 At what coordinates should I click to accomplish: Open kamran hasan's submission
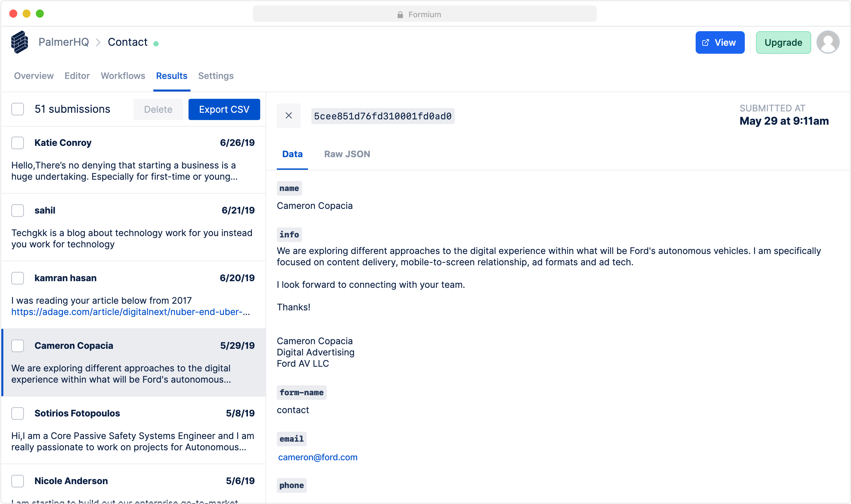[133, 295]
